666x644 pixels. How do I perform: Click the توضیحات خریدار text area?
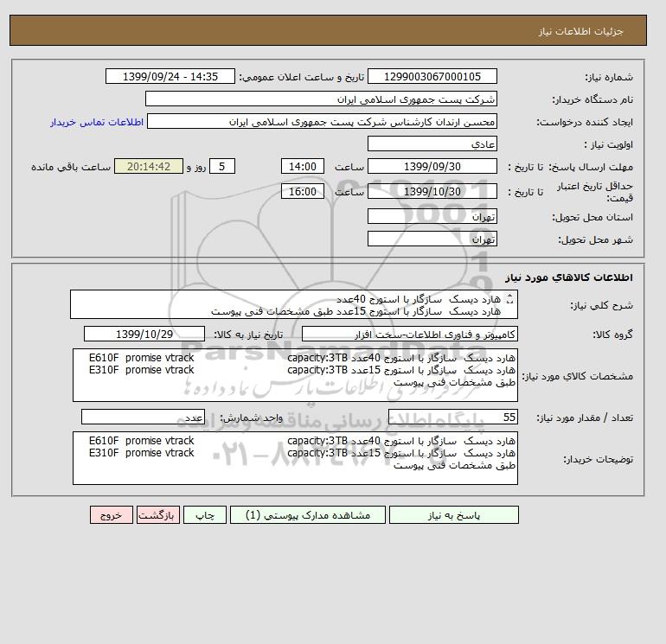(295, 458)
